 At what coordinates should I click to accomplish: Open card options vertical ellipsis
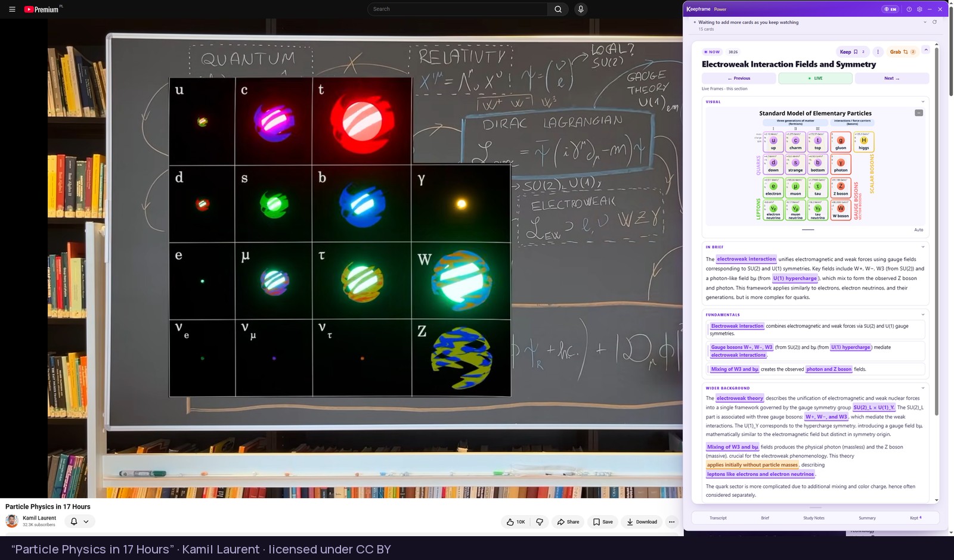pos(878,52)
